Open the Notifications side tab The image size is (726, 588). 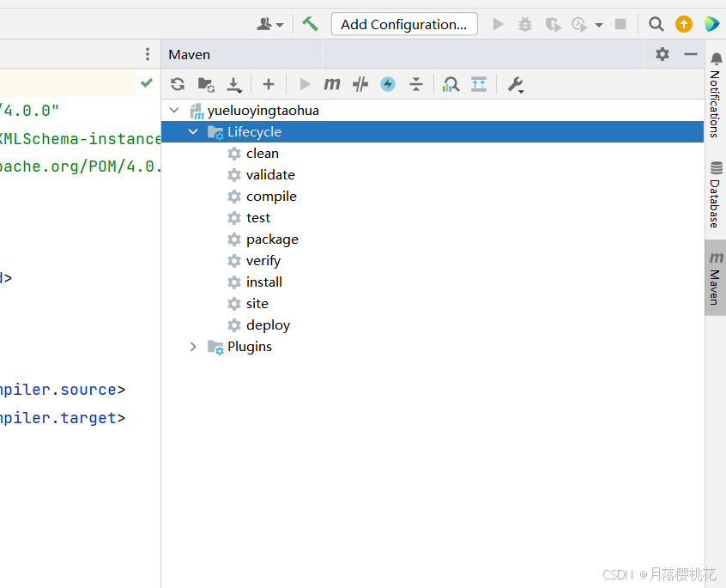(x=716, y=95)
